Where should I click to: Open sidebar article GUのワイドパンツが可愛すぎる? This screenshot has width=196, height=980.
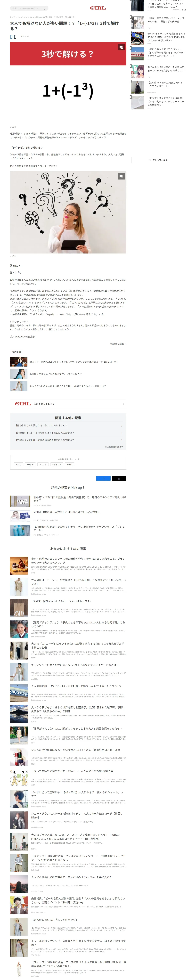pyautogui.click(x=166, y=37)
